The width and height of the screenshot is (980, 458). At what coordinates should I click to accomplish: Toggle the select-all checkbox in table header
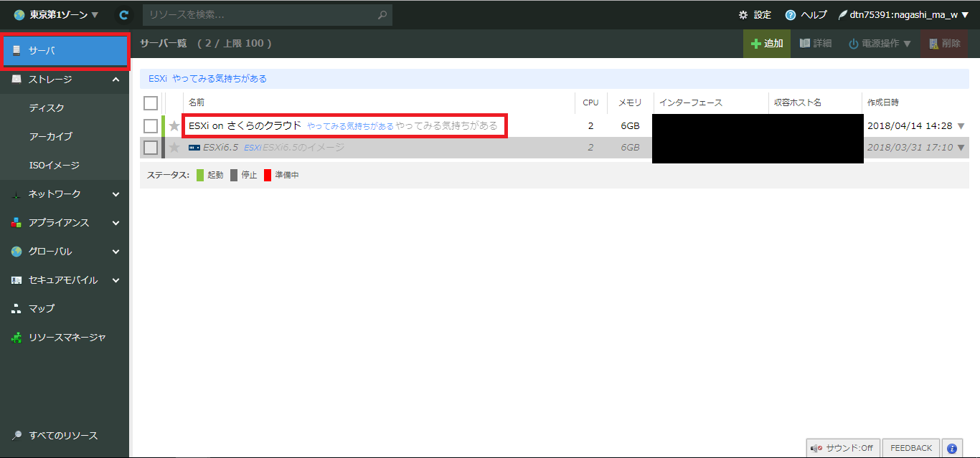(x=151, y=102)
